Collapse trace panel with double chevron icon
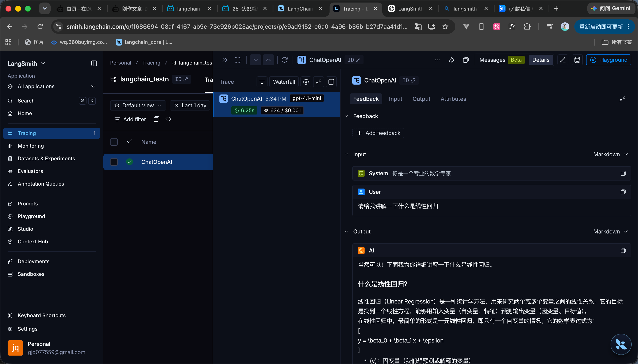This screenshot has width=638, height=364. (225, 60)
